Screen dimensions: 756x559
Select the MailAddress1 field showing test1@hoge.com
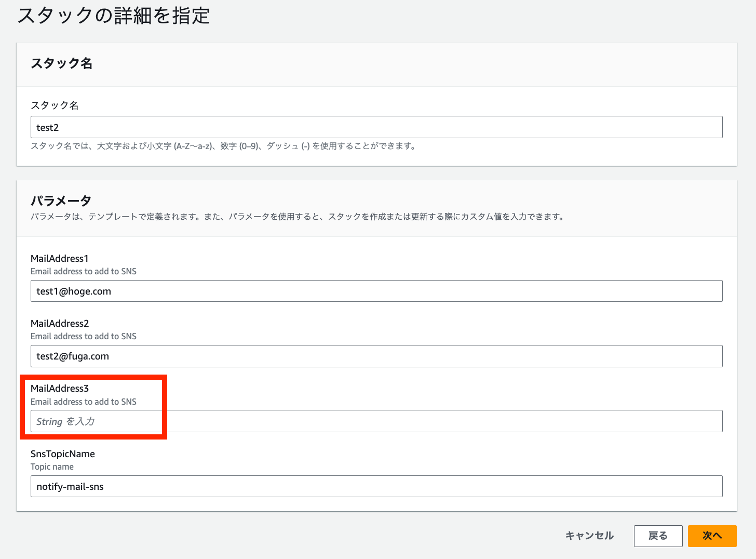376,291
